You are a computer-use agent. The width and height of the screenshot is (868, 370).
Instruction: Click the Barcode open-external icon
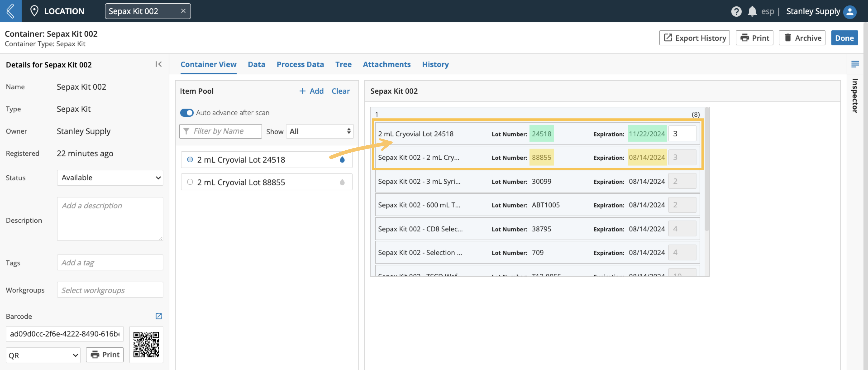158,316
